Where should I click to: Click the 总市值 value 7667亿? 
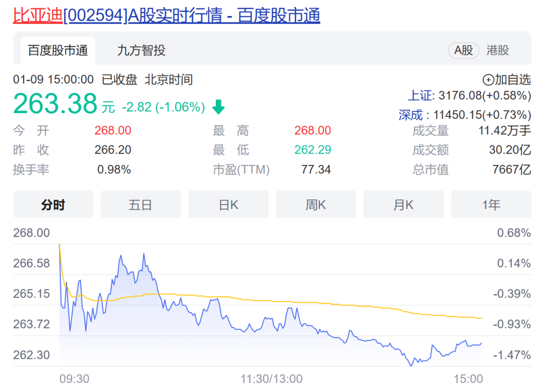[512, 169]
